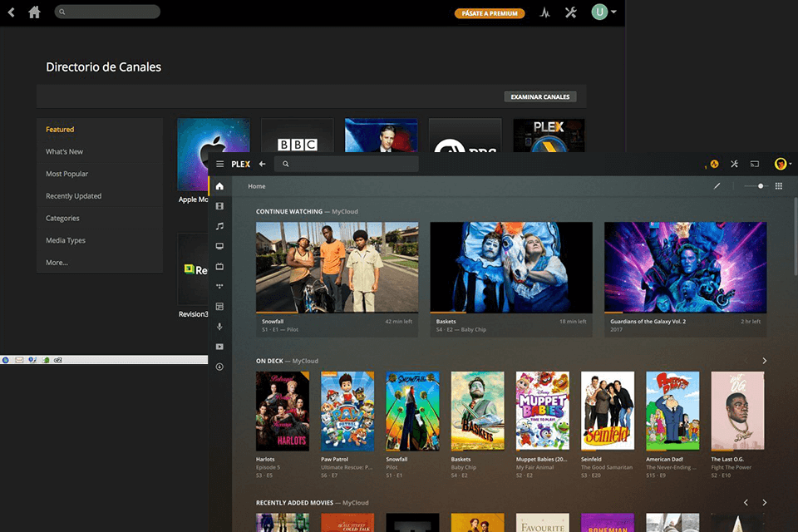The height and width of the screenshot is (532, 798).
Task: Open the user account dropdown menu
Action: pyautogui.click(x=781, y=164)
